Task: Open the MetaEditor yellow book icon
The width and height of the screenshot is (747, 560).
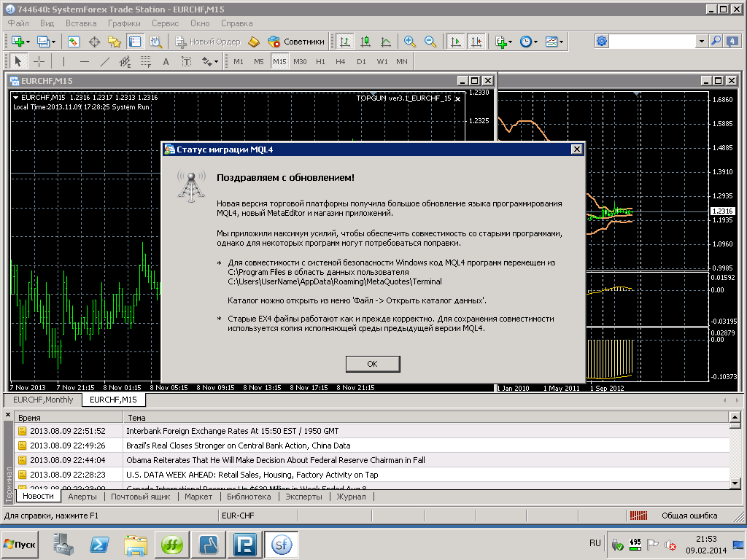Action: click(254, 42)
